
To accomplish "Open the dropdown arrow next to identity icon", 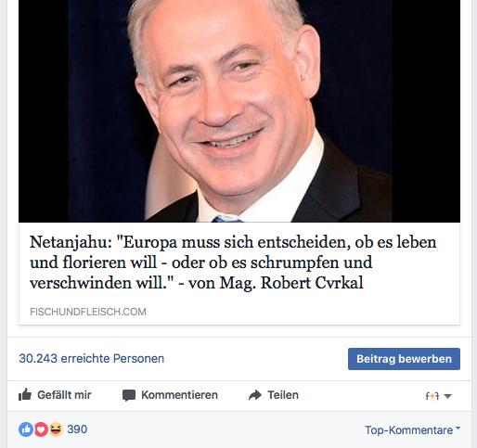I will tap(447, 396).
